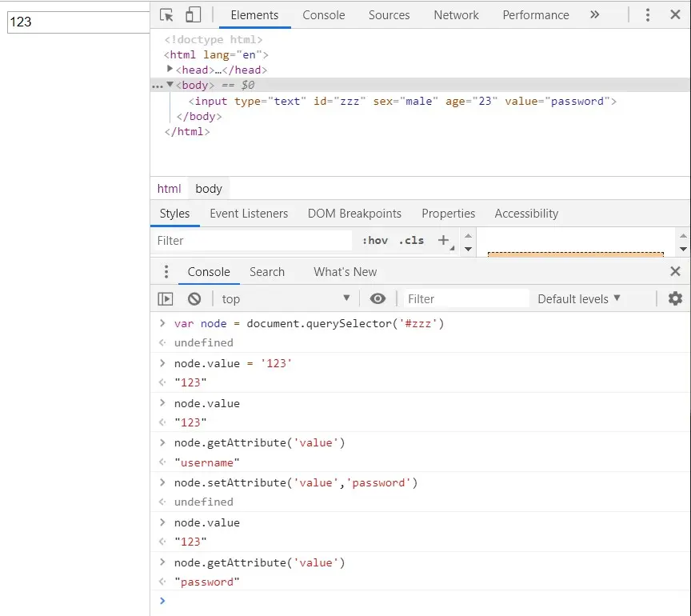Viewport: 691px width, 616px height.
Task: Activate the inspect element picker icon
Action: tap(166, 15)
